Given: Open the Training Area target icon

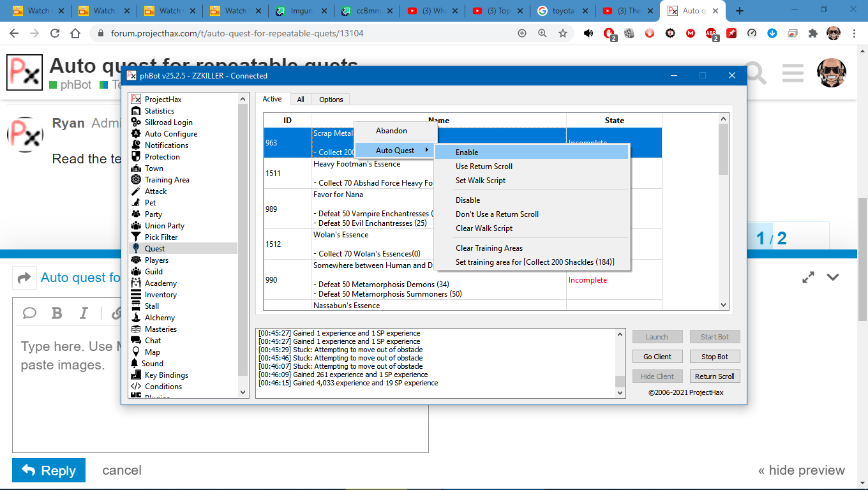Looking at the screenshot, I should pyautogui.click(x=135, y=180).
